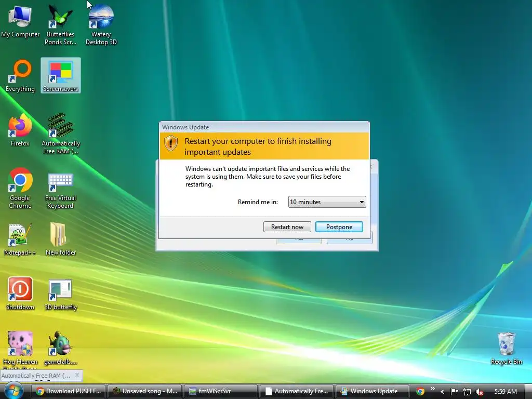
Task: Switch to fmWIScrSvr taskbar item
Action: 221,391
